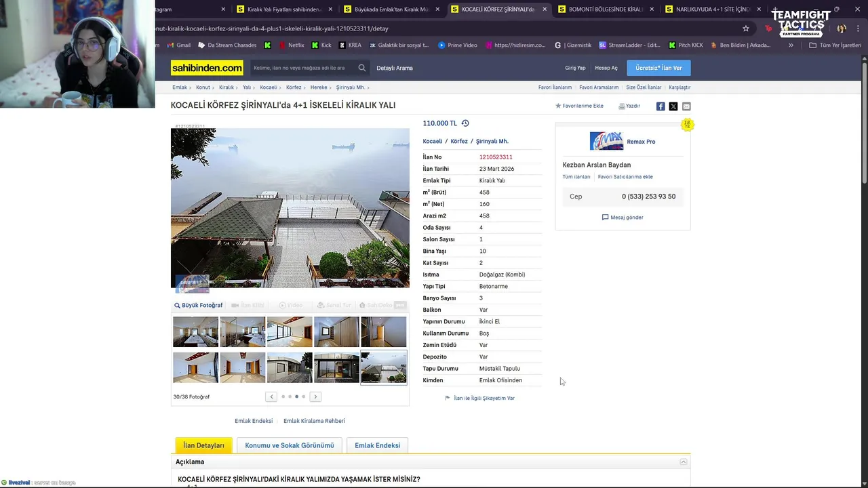Open the Ben Bildim bookmark
This screenshot has height=488, width=868.
741,45
